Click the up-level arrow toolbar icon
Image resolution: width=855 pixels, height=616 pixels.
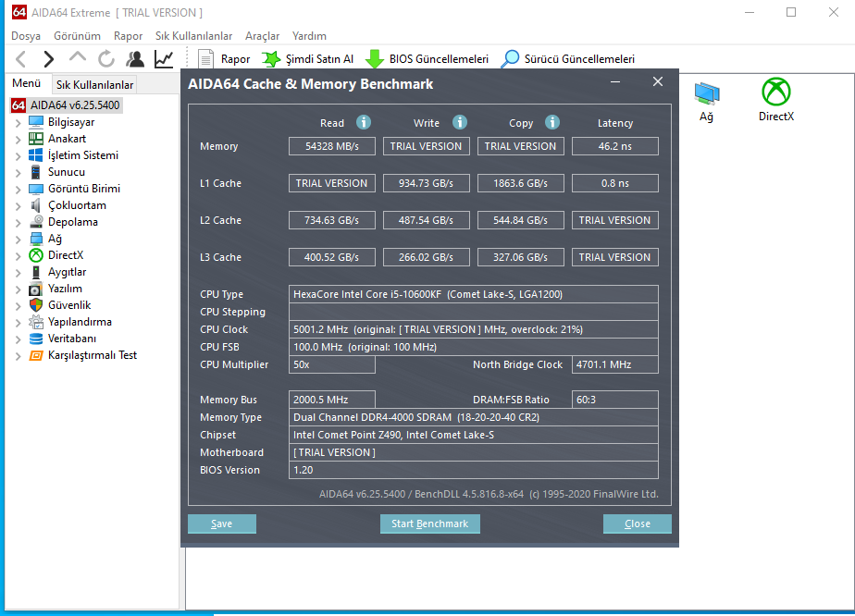(78, 57)
